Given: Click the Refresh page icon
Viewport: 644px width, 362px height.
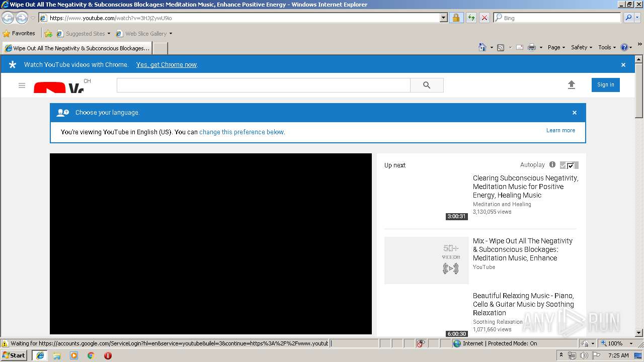Looking at the screenshot, I should (471, 18).
